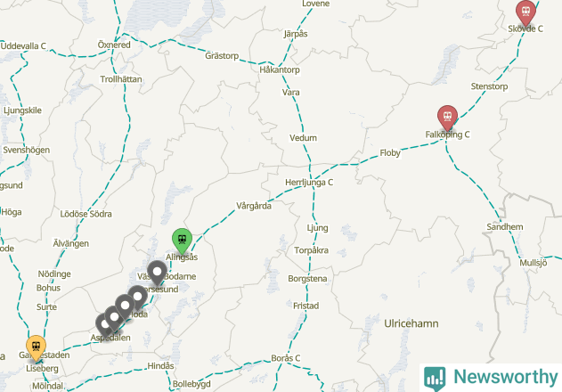Click the Trollhättan station label
Image resolution: width=562 pixels, height=392 pixels.
[121, 79]
